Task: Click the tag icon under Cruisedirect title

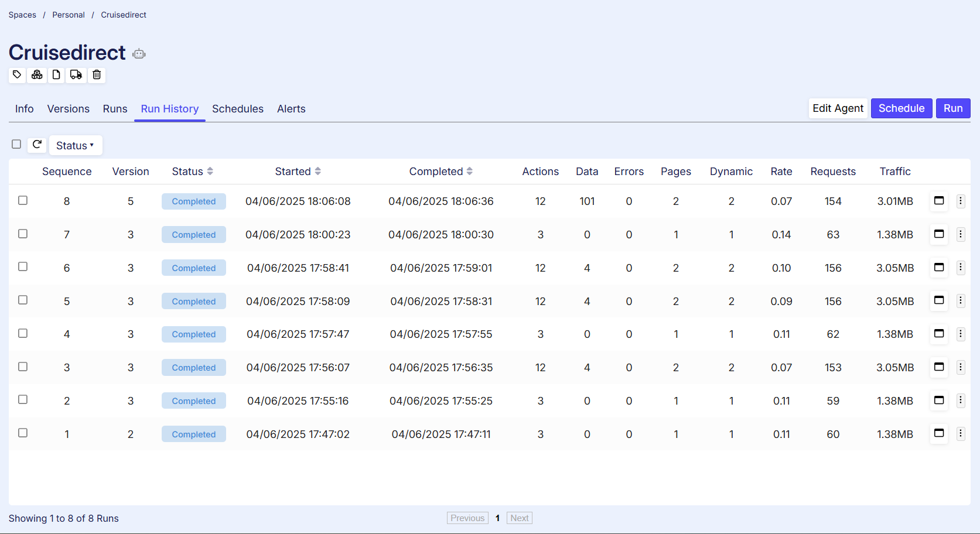Action: [x=17, y=74]
